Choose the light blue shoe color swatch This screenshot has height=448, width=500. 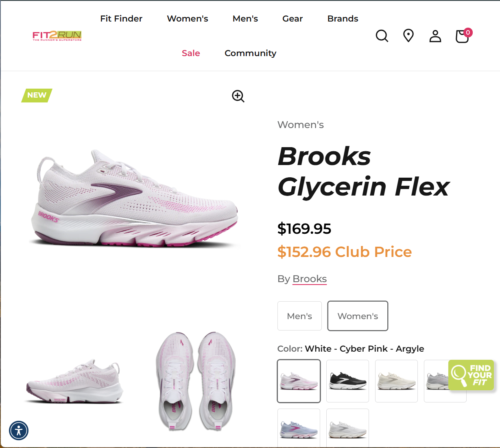pos(299,428)
